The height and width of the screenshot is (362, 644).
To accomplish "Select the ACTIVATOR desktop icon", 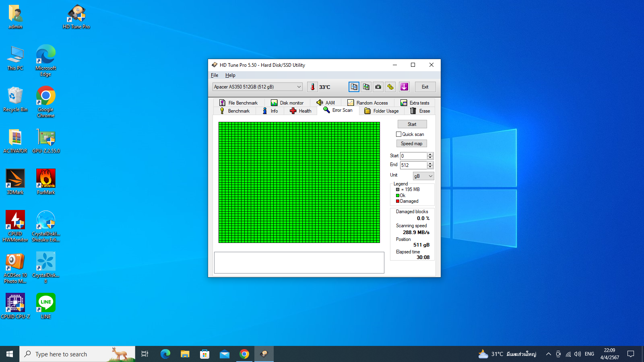I will click(15, 141).
